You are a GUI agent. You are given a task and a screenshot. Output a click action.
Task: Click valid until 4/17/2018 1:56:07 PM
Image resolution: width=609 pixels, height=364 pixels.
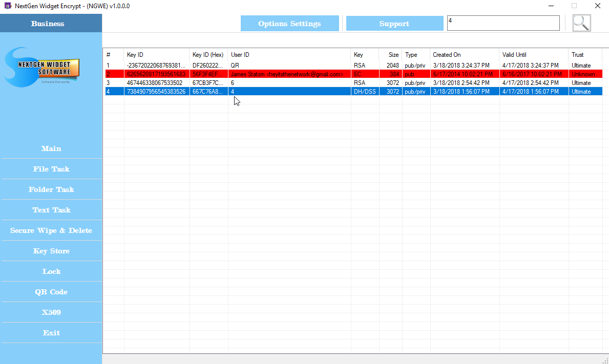coord(530,92)
